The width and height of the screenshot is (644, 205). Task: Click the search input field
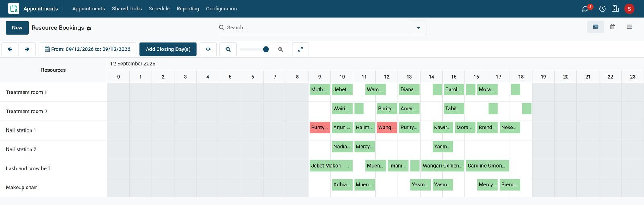click(x=318, y=27)
